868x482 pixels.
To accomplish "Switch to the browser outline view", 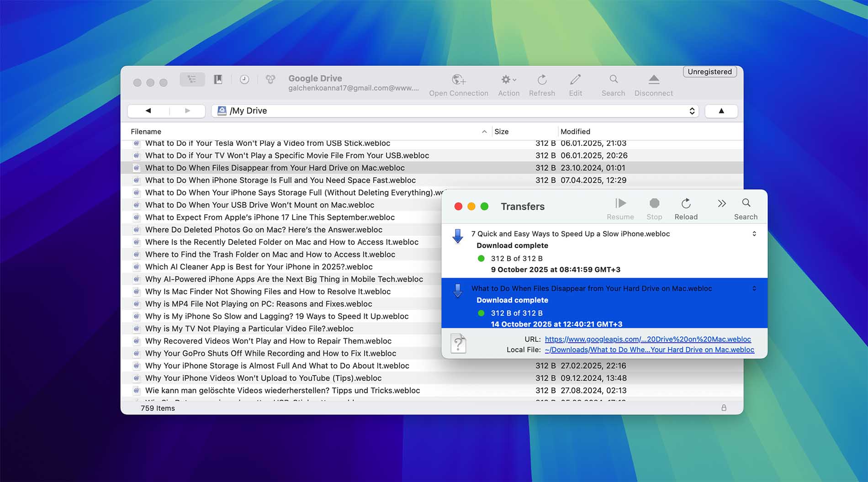I will pyautogui.click(x=192, y=79).
